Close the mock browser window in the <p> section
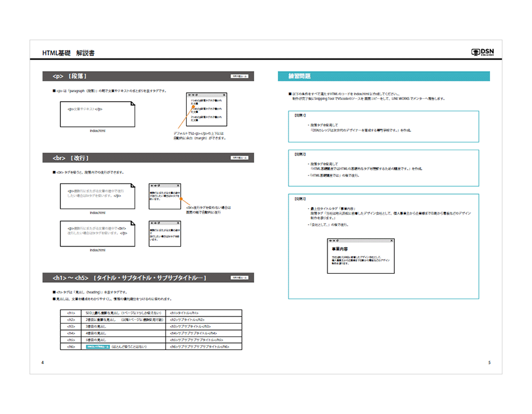The image size is (532, 414). tap(225, 95)
